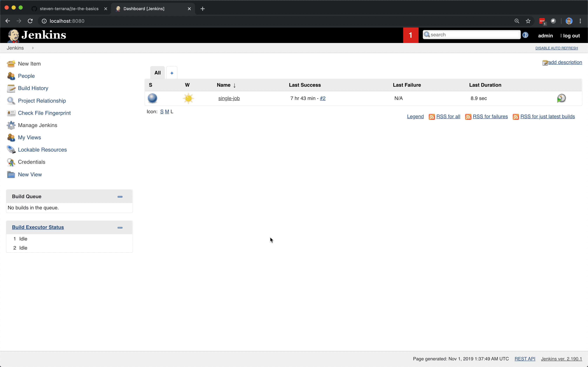The image size is (588, 367).
Task: Open the New Item menu entry
Action: tap(29, 63)
